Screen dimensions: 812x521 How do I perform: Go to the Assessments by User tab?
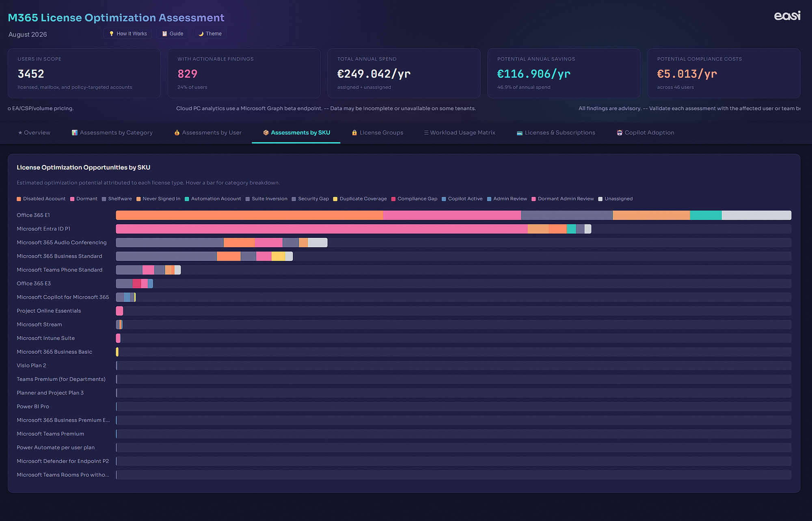click(x=208, y=133)
